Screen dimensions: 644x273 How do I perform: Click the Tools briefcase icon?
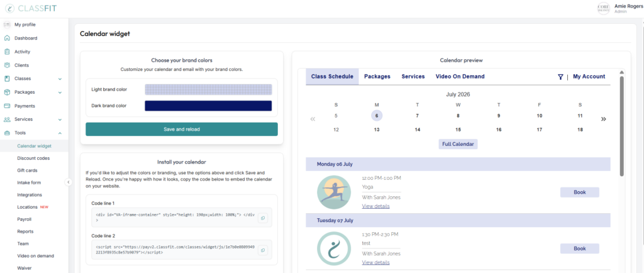7,133
